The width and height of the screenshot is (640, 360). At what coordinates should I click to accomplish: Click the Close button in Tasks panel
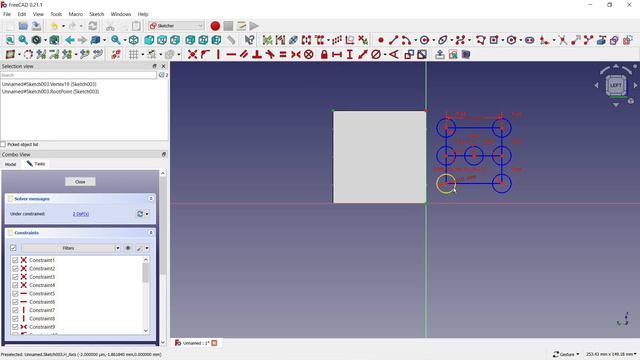[80, 182]
